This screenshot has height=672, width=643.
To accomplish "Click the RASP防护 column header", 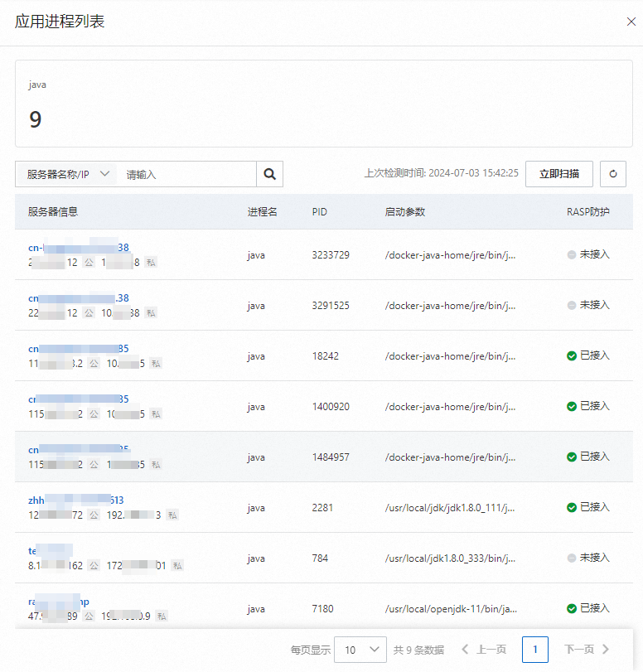I will click(x=587, y=212).
